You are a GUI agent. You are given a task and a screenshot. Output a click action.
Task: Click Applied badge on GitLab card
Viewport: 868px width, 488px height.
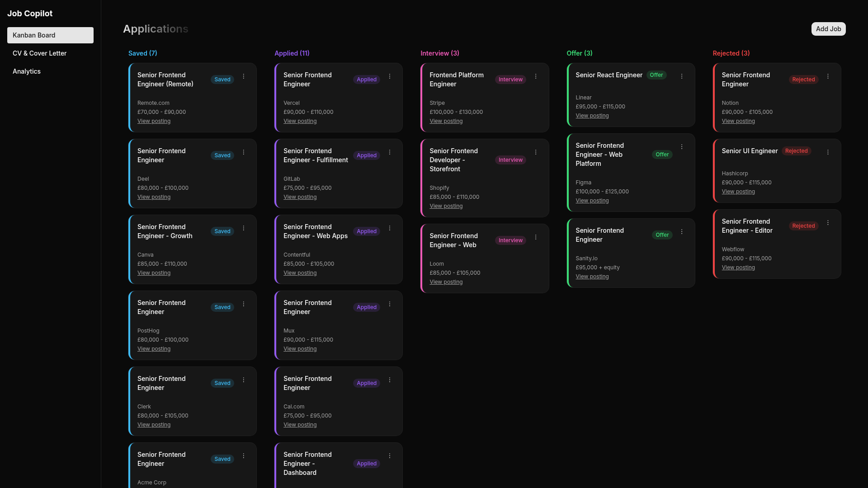366,155
